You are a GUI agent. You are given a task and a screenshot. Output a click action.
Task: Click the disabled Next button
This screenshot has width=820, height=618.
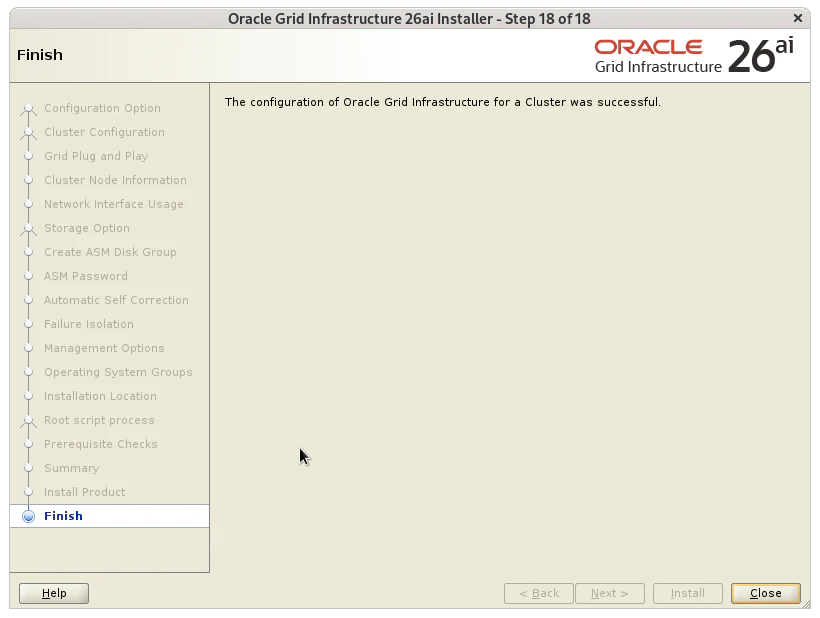coord(609,593)
